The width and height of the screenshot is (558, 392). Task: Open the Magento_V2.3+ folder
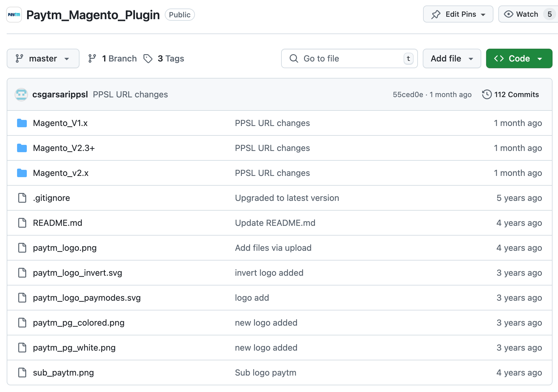[x=64, y=148]
